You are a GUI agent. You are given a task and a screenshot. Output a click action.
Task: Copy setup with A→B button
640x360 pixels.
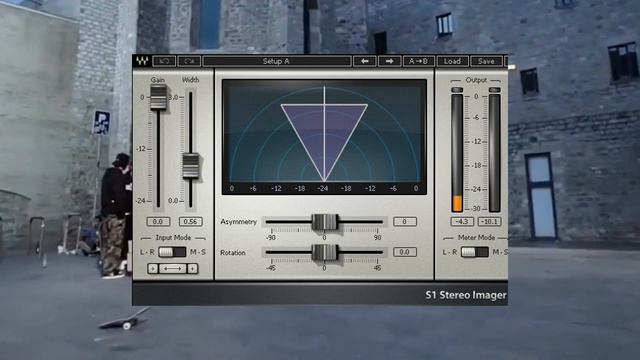418,61
